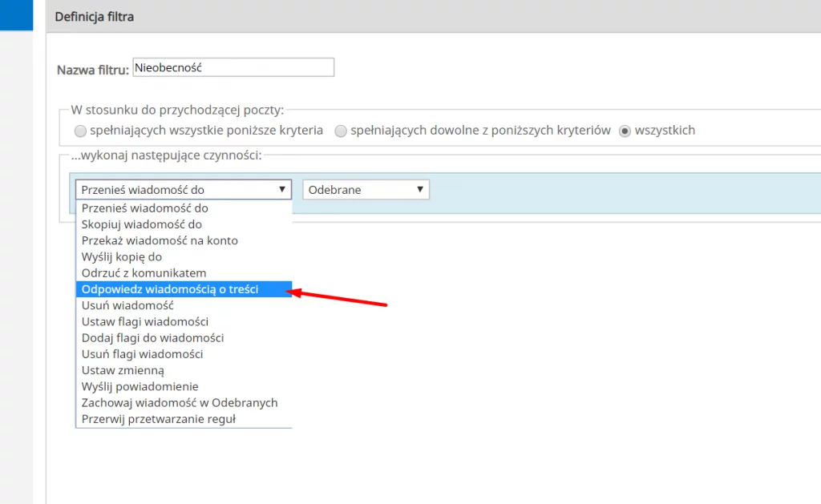821x504 pixels.
Task: Select the 'wszystkich' radio button
Action: 625,131
